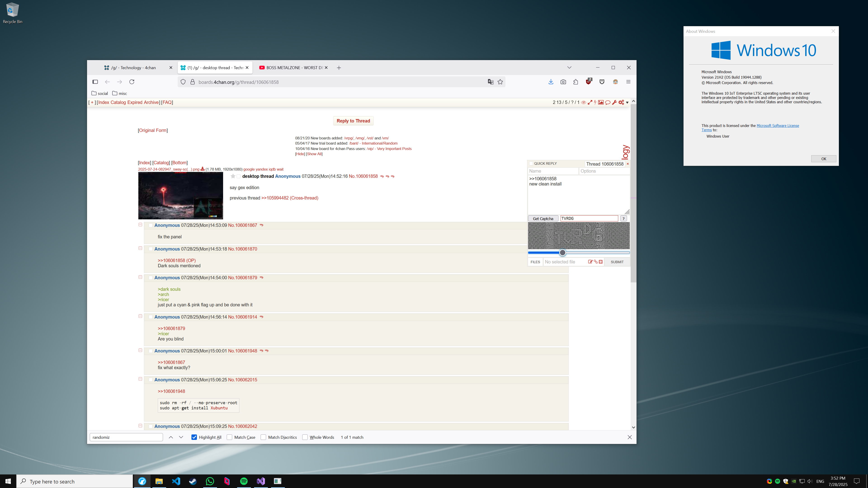
Task: Enable the Whole Words checkbox
Action: 305,437
